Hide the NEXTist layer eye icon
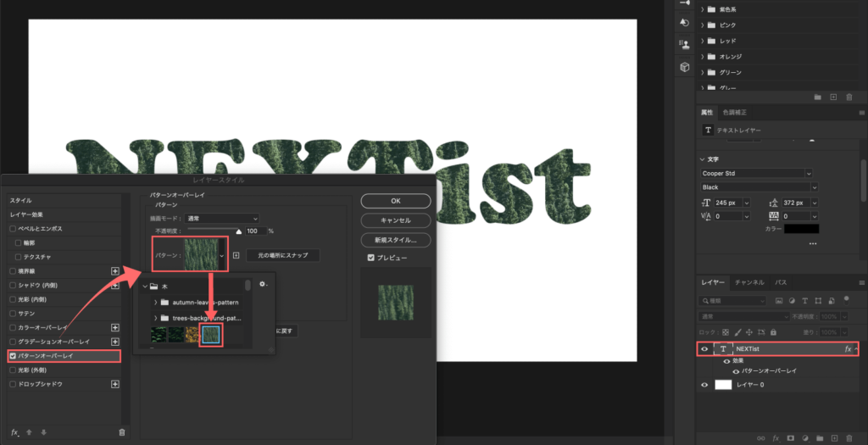 [704, 349]
